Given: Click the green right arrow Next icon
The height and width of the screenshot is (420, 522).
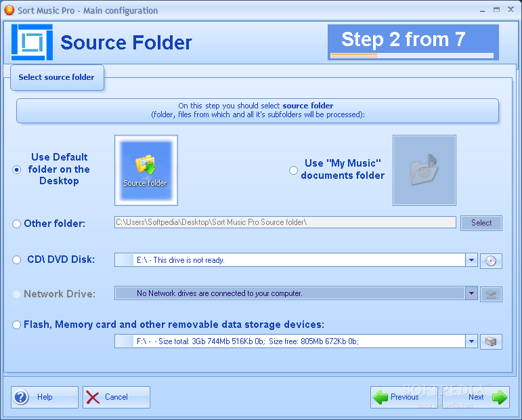Looking at the screenshot, I should tap(500, 397).
